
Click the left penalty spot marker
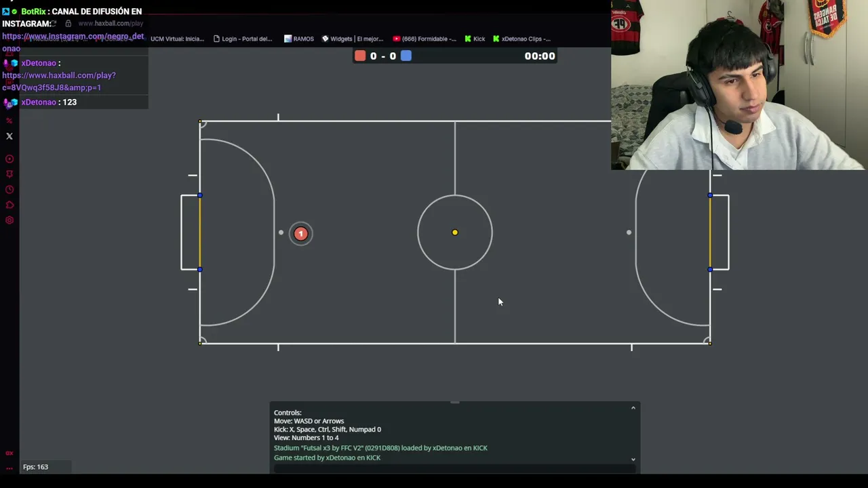(x=281, y=233)
